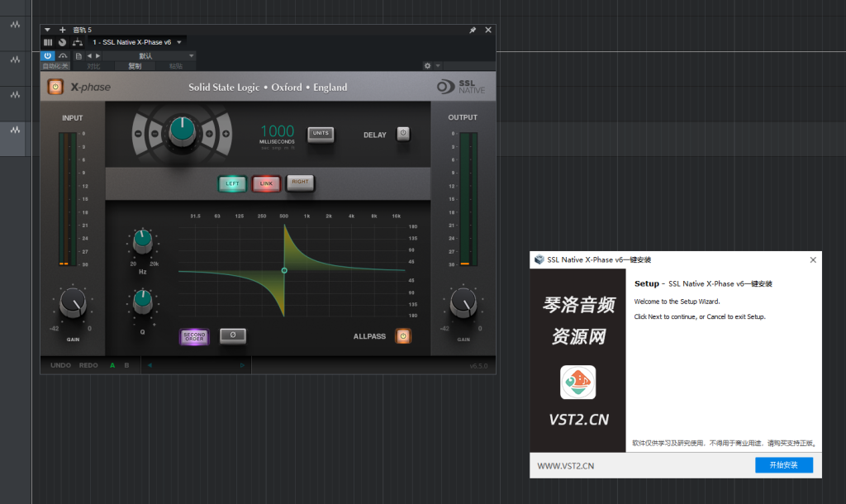Open the preset file icon in the plugin toolbar
Screen dimensions: 846x504
click(x=78, y=55)
